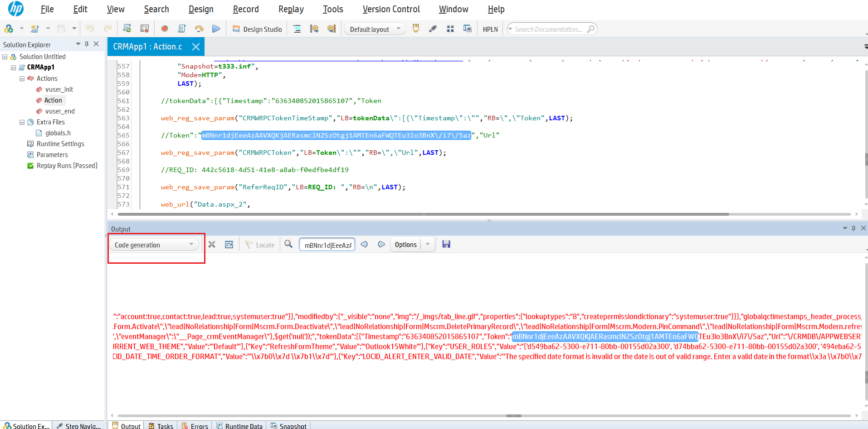The width and height of the screenshot is (868, 429).
Task: Click the Locate button
Action: click(260, 245)
